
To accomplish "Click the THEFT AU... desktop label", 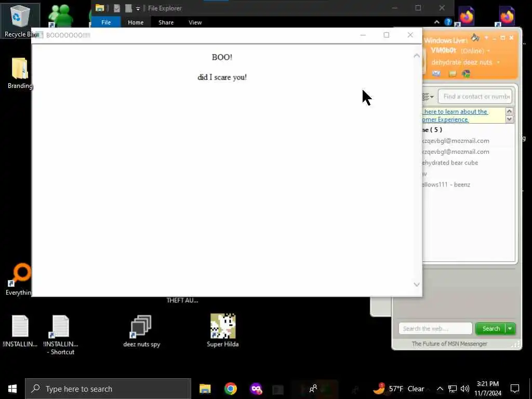I will click(x=182, y=300).
